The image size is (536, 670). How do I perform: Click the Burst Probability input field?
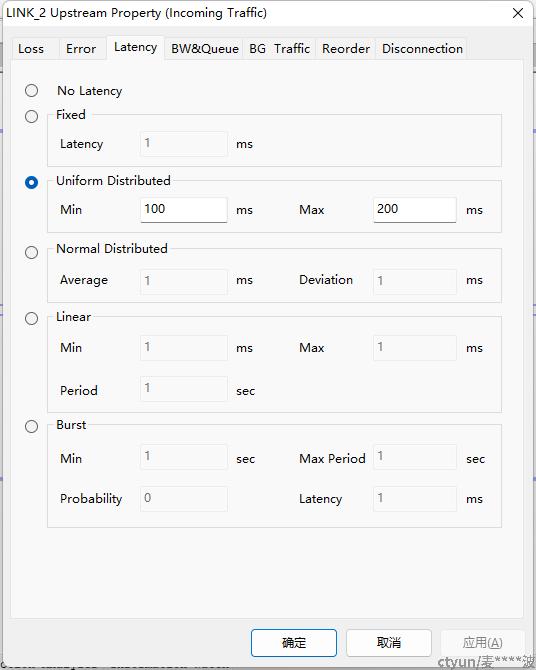click(184, 498)
